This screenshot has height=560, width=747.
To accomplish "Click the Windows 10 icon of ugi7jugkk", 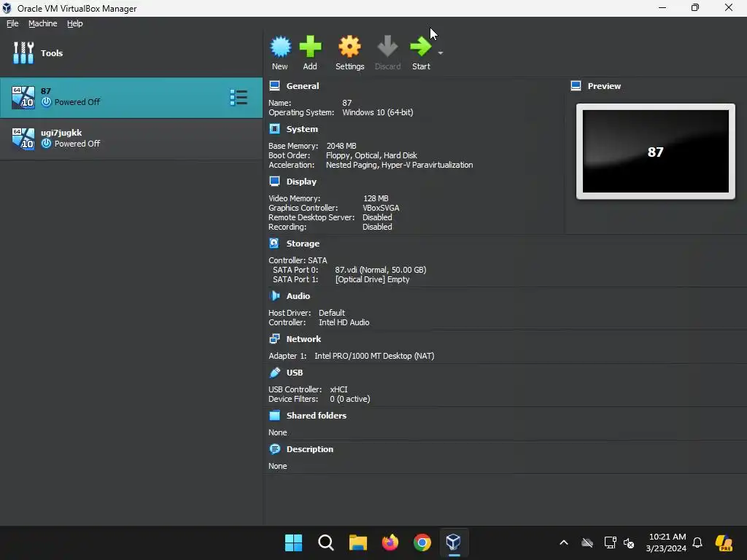I will click(x=23, y=139).
